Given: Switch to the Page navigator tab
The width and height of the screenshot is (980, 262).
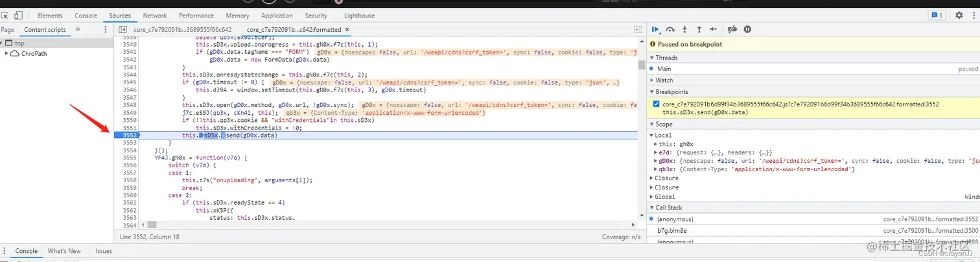Looking at the screenshot, I should [8, 30].
